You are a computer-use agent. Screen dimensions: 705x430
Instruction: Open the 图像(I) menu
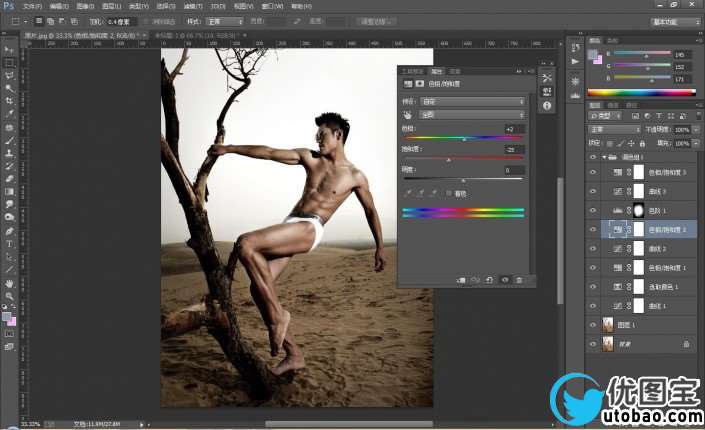pyautogui.click(x=85, y=6)
